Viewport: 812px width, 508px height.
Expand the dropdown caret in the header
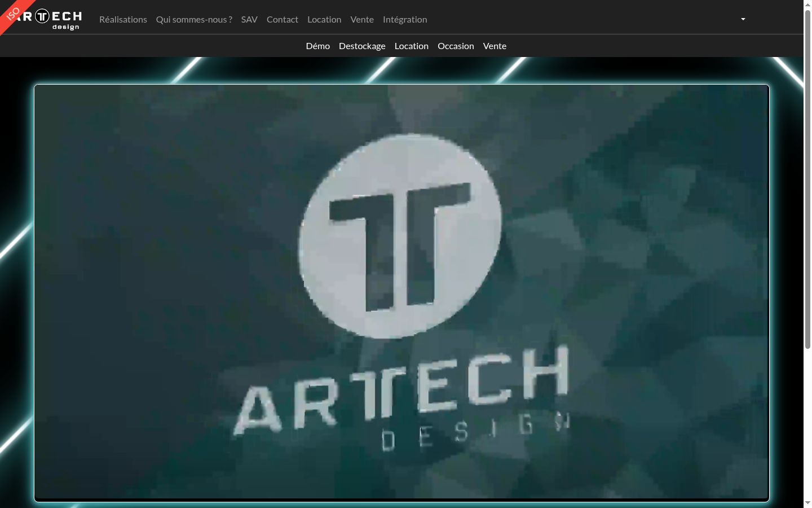tap(743, 19)
